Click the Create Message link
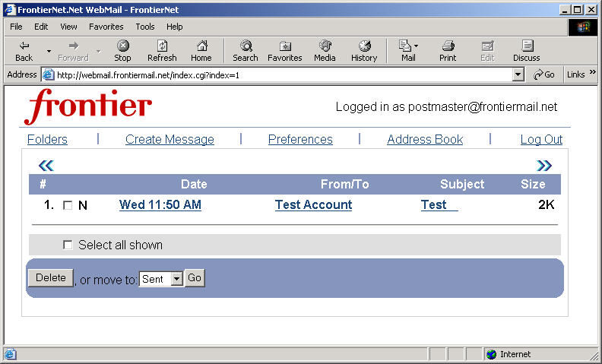This screenshot has width=602, height=364. (170, 139)
